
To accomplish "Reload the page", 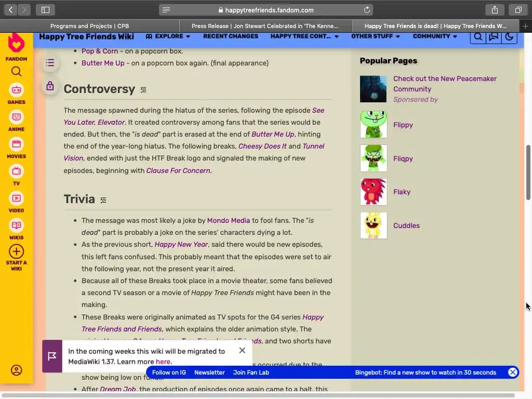I will (367, 10).
